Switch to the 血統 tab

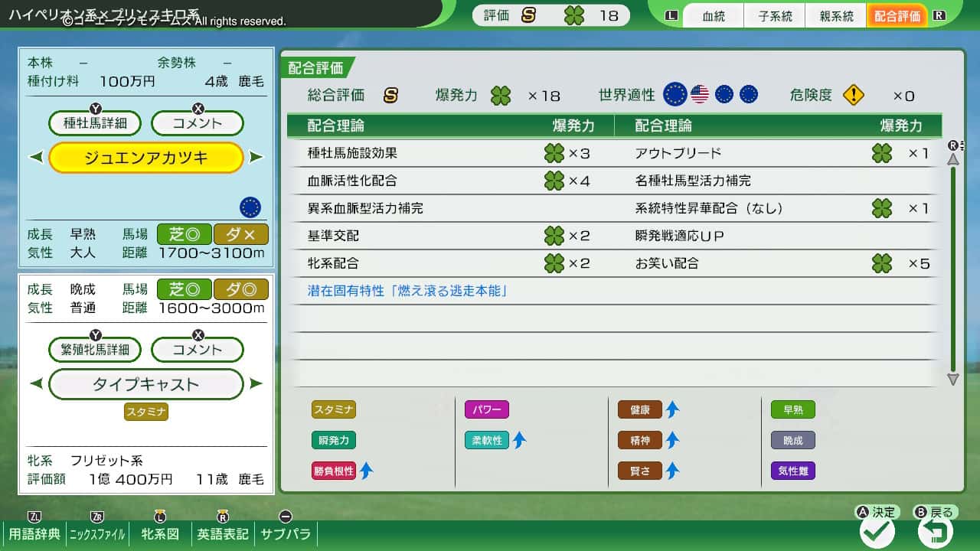click(x=713, y=15)
